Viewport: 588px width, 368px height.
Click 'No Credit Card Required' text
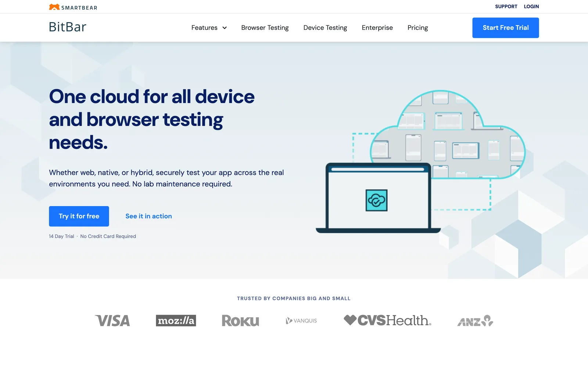click(x=108, y=236)
